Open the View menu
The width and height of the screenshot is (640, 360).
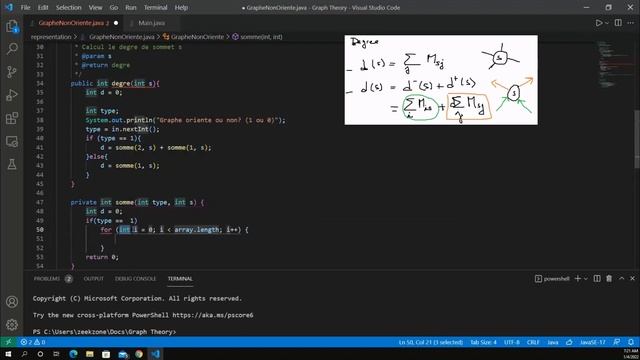[95, 7]
